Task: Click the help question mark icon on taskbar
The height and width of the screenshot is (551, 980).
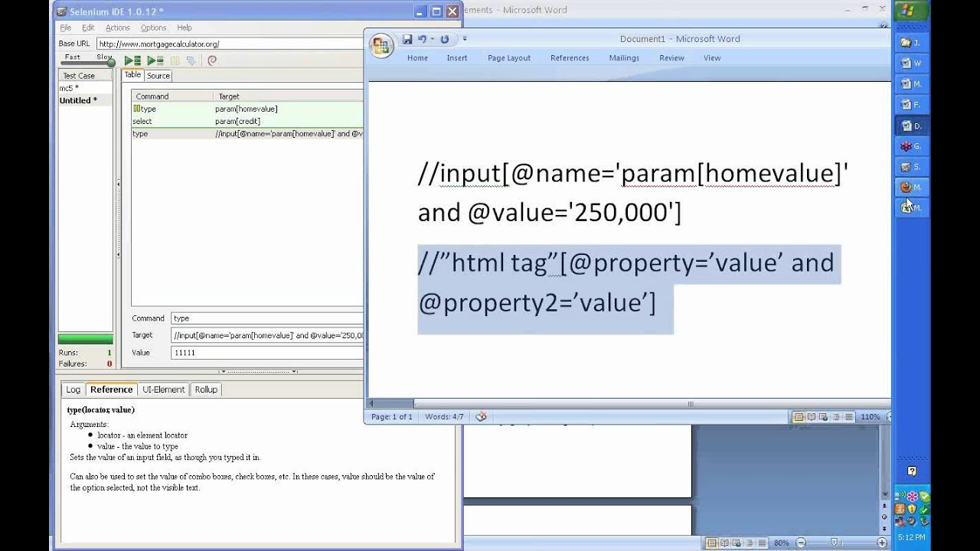Action: [912, 471]
